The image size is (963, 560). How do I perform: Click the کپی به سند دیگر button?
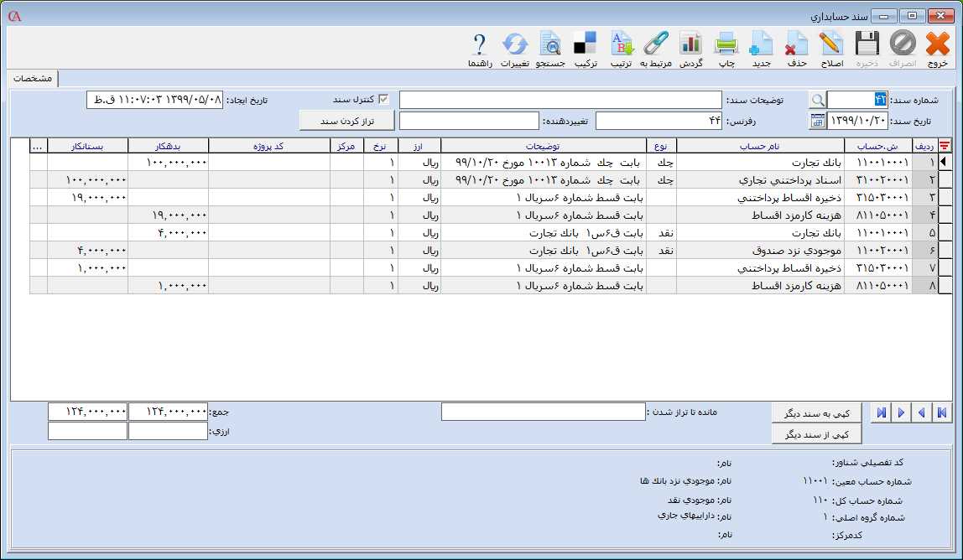pyautogui.click(x=816, y=413)
